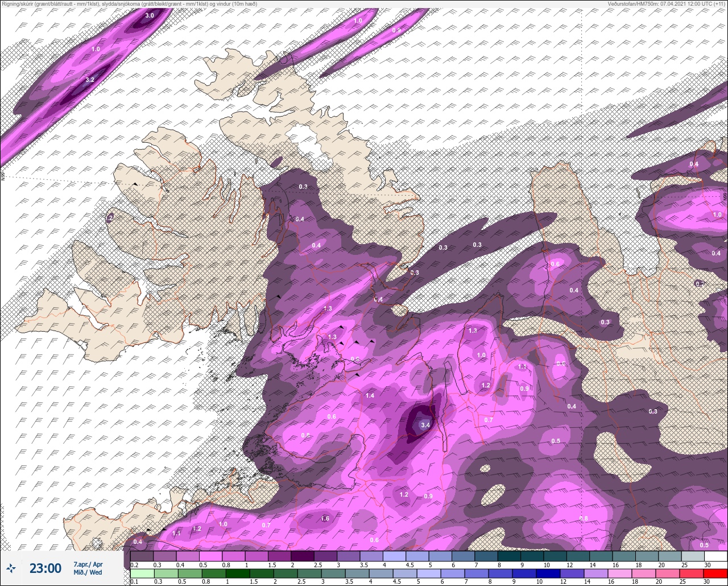Pick the upper-row legend swatch starting at 0.2
The width and height of the screenshot is (728, 586).
click(142, 556)
